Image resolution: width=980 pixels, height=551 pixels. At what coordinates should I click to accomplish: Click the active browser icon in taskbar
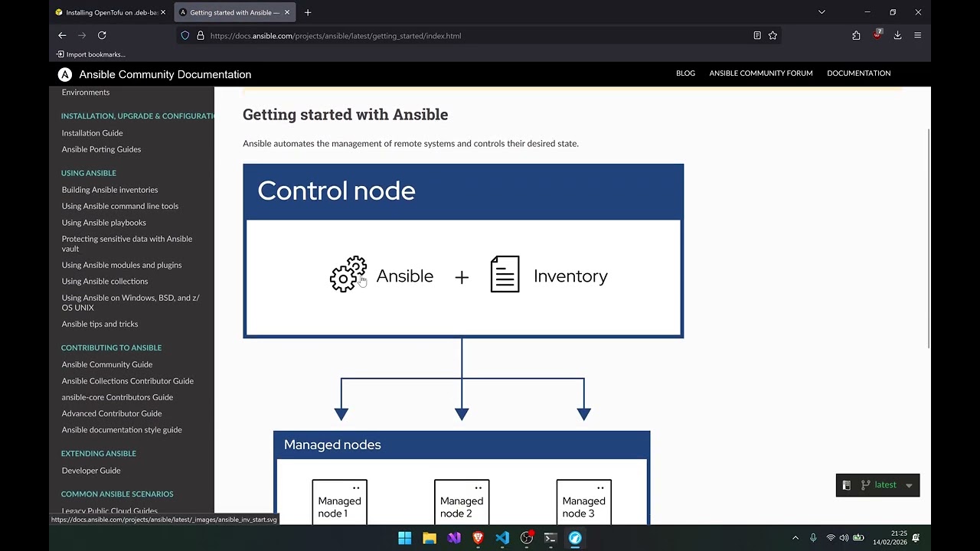tap(575, 538)
